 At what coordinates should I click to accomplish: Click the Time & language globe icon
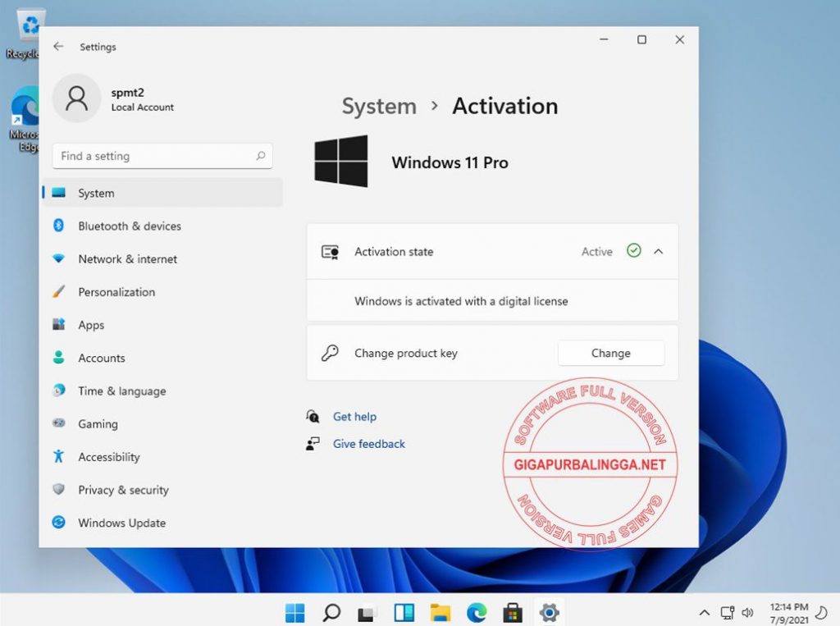click(59, 391)
